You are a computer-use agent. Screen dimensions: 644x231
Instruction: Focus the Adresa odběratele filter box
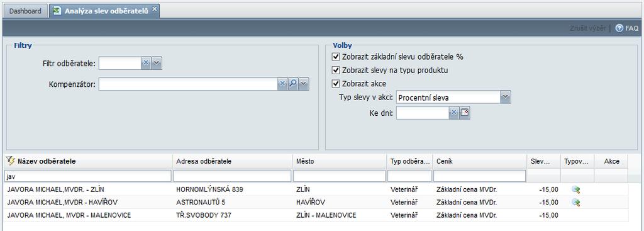[x=233, y=176]
